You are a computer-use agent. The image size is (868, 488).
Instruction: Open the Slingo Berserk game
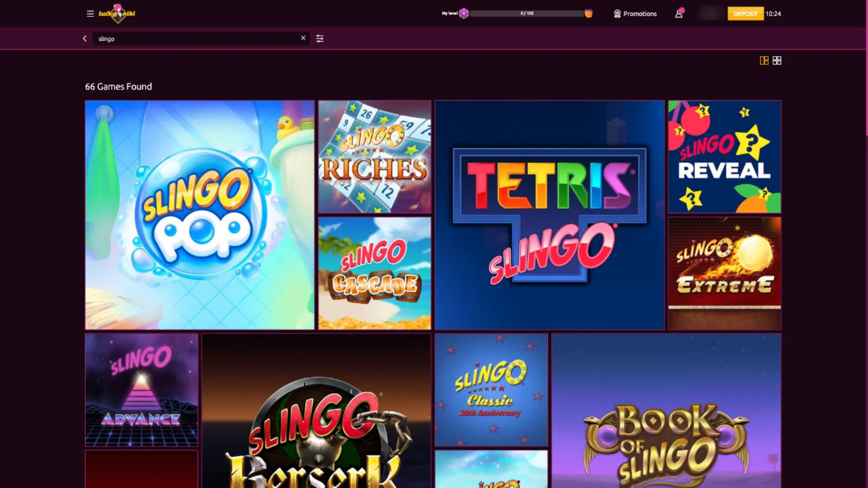316,411
